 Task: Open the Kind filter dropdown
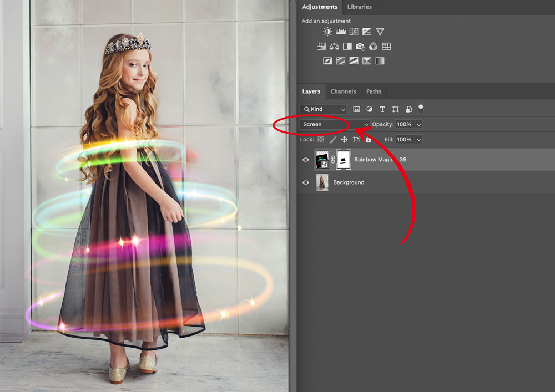pyautogui.click(x=323, y=109)
